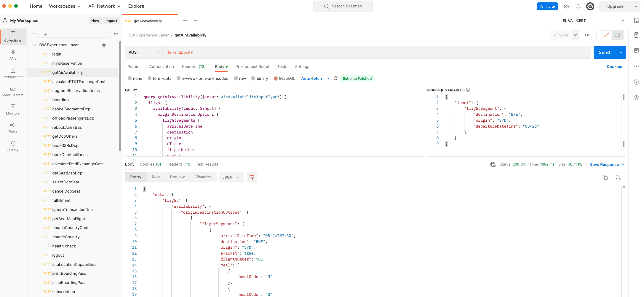
Task: Search the response with magnifier icon
Action: tap(618, 177)
